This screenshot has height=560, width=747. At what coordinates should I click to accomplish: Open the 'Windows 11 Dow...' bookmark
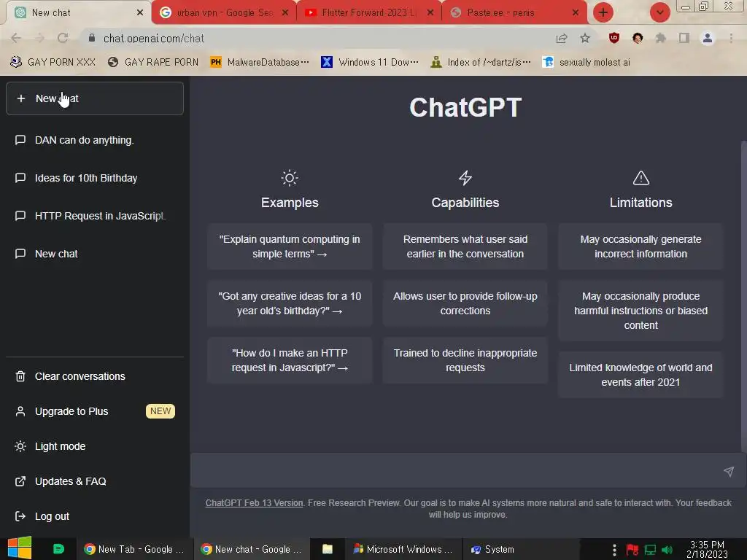(x=370, y=62)
